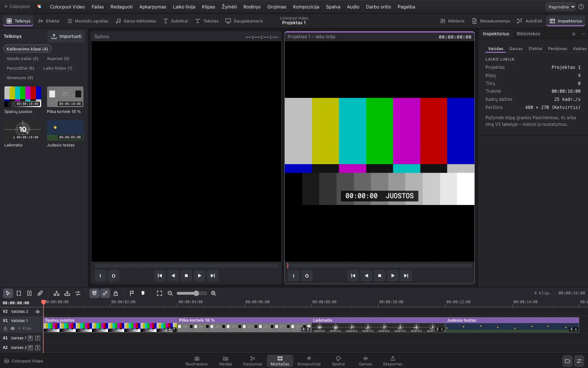This screenshot has height=368, width=588.
Task: Switch to the Spalva page
Action: point(338,361)
